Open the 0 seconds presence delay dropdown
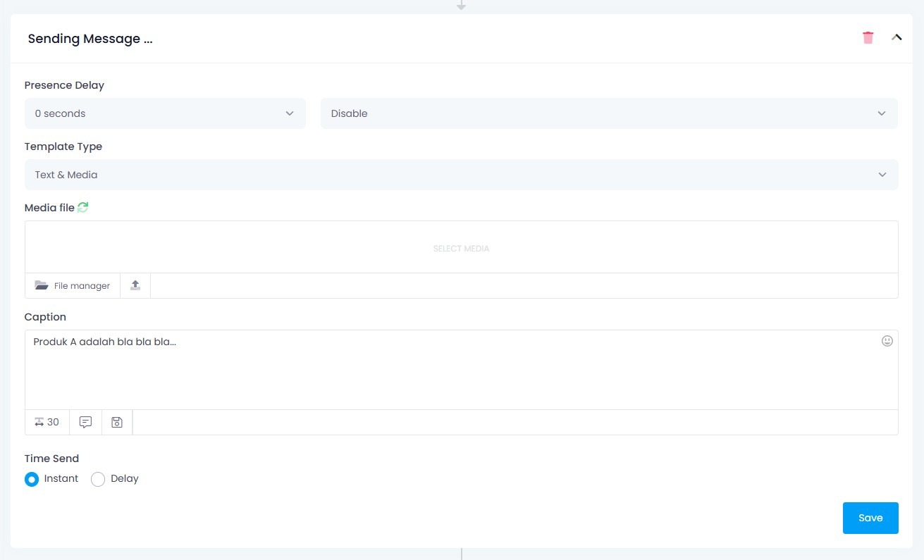 (165, 113)
